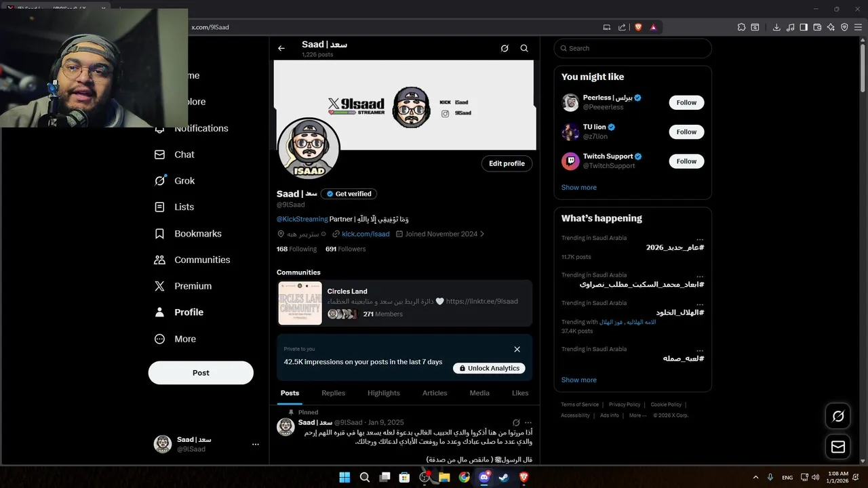
Task: Open floating messages envelope button
Action: [838, 447]
